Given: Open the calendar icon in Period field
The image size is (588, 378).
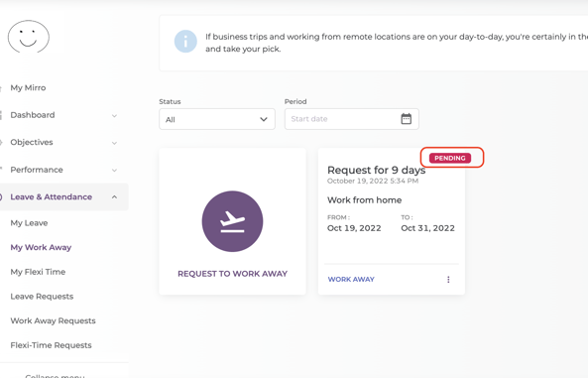Looking at the screenshot, I should [407, 119].
